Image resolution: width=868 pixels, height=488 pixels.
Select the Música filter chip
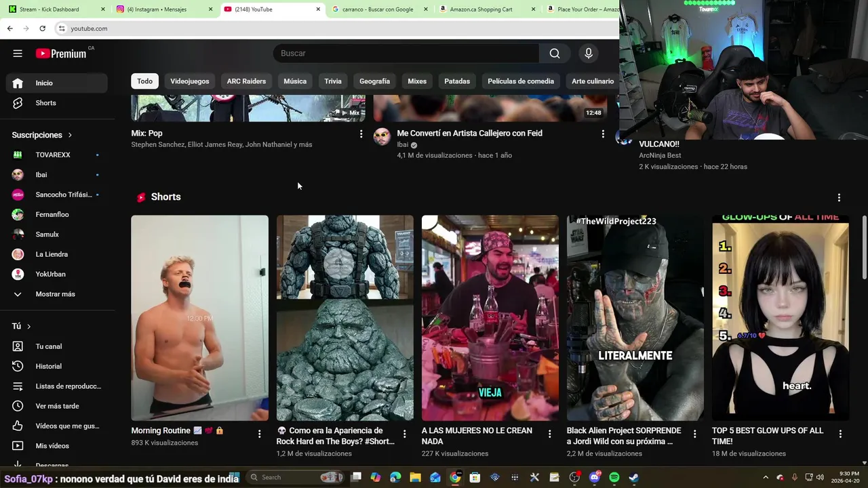pyautogui.click(x=295, y=81)
